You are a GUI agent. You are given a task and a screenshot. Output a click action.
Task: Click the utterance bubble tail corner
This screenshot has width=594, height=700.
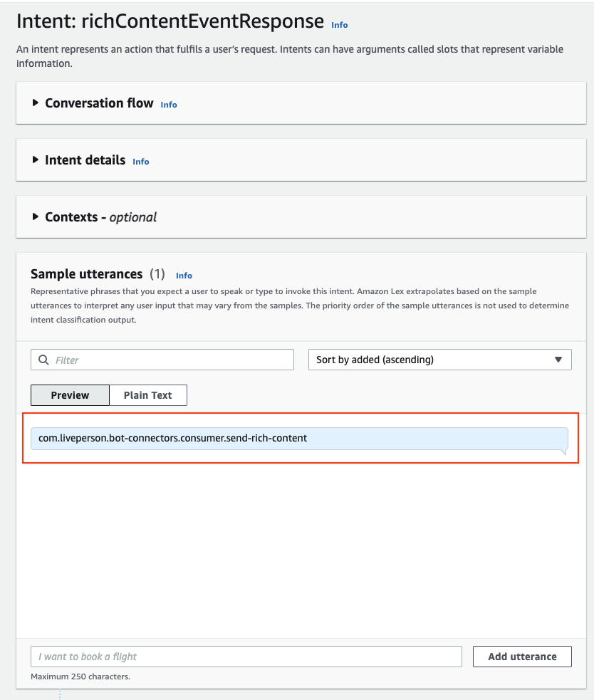point(564,451)
